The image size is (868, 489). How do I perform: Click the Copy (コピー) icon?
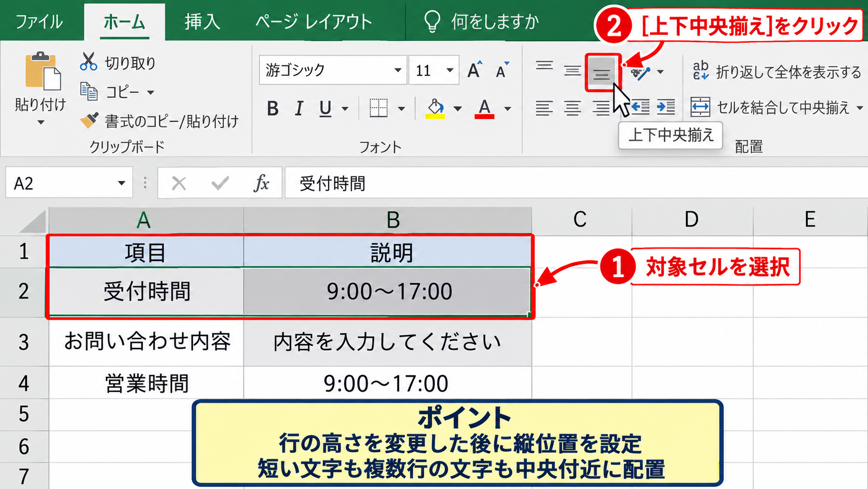pos(89,91)
